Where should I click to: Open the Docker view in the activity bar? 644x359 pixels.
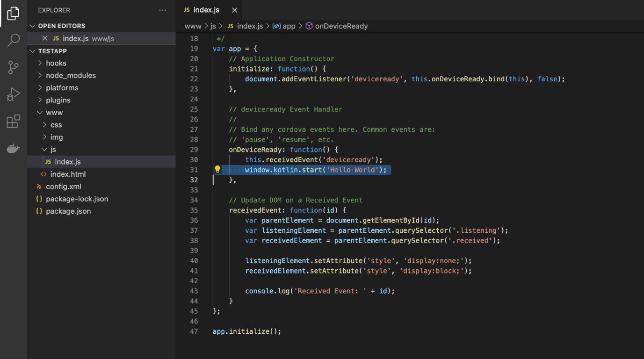pyautogui.click(x=13, y=149)
